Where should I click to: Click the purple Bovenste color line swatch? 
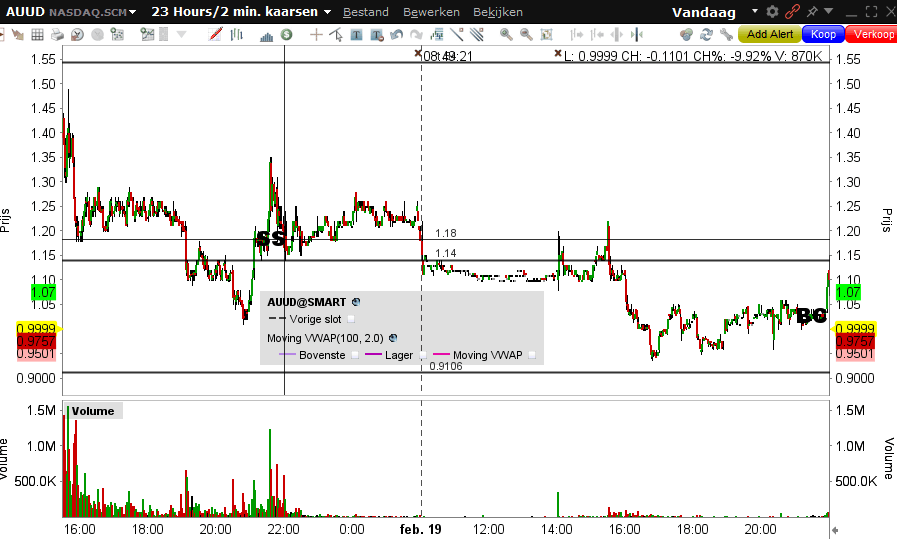[x=287, y=355]
